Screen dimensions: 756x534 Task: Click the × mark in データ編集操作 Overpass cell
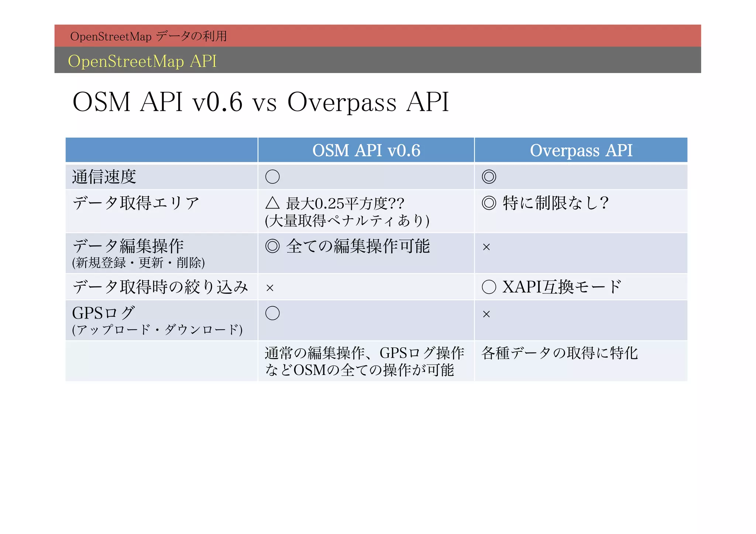(487, 247)
